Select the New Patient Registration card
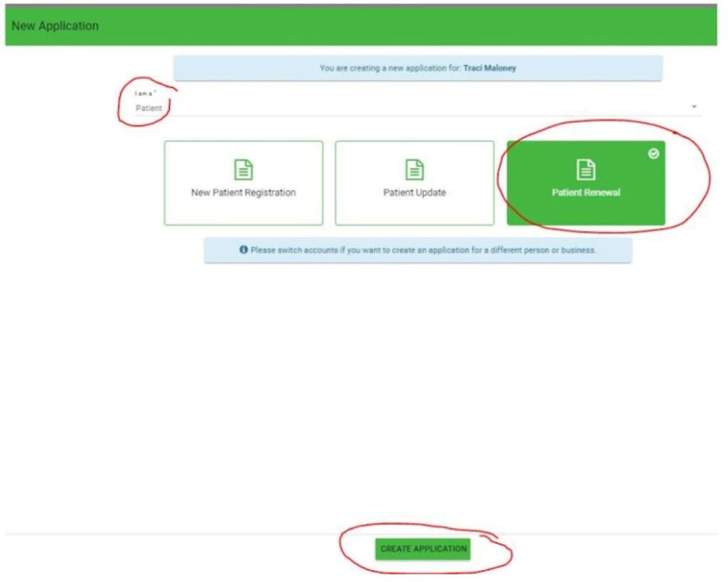Image resolution: width=728 pixels, height=582 pixels. coord(243,183)
